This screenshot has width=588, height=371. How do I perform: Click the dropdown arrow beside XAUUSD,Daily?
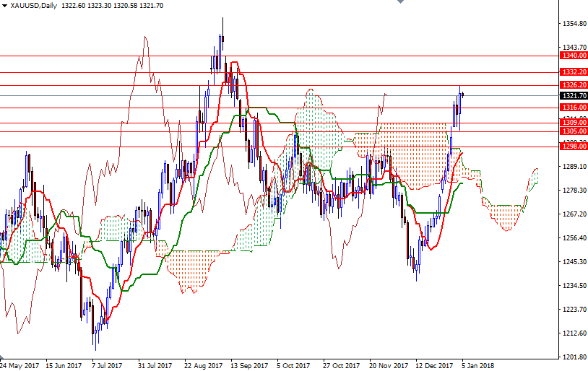tap(5, 6)
